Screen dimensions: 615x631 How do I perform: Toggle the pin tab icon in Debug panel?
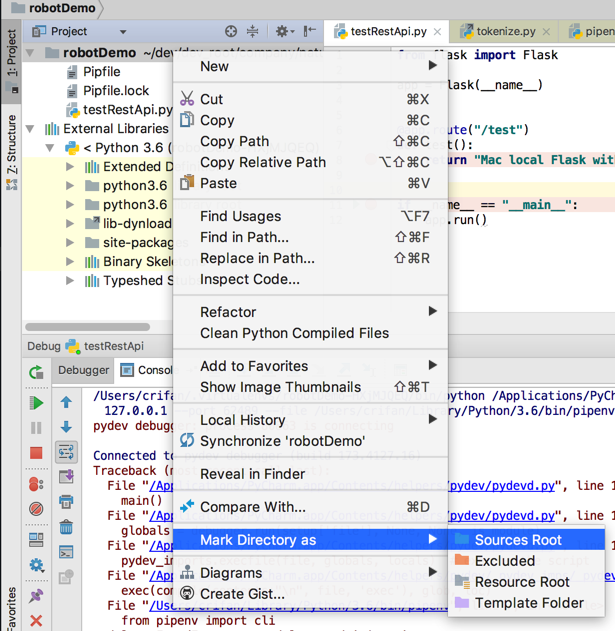pos(36,596)
